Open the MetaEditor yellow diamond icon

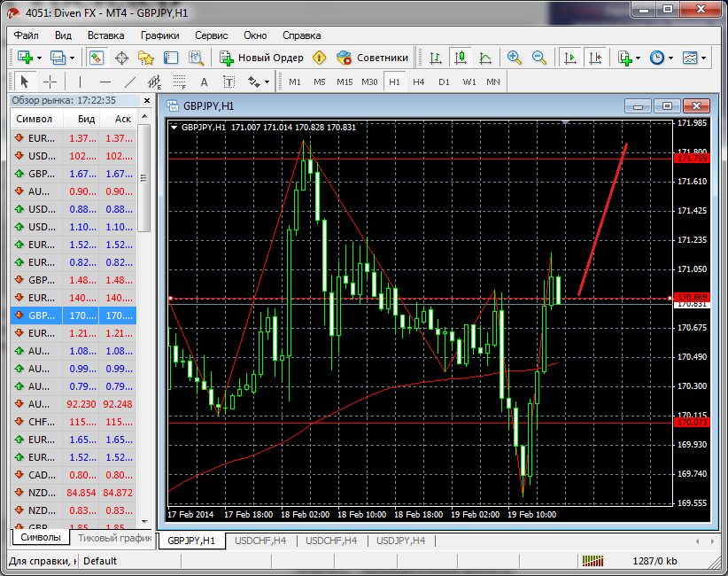click(x=320, y=58)
